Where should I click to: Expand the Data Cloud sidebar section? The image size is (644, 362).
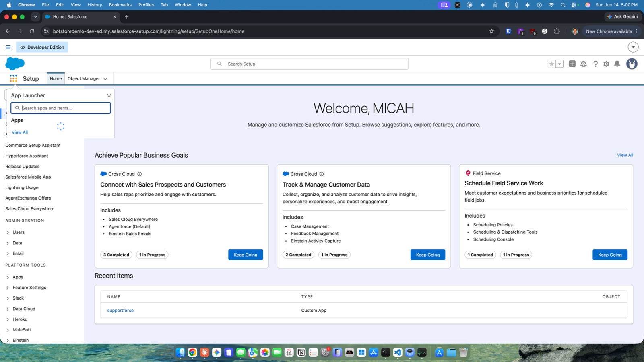tap(8, 309)
